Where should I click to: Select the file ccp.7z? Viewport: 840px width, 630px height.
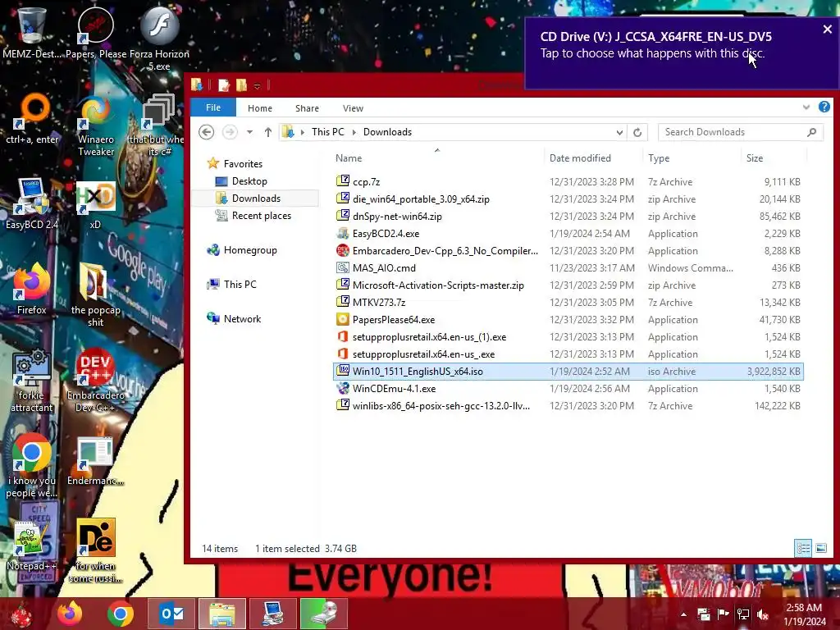click(x=568, y=181)
